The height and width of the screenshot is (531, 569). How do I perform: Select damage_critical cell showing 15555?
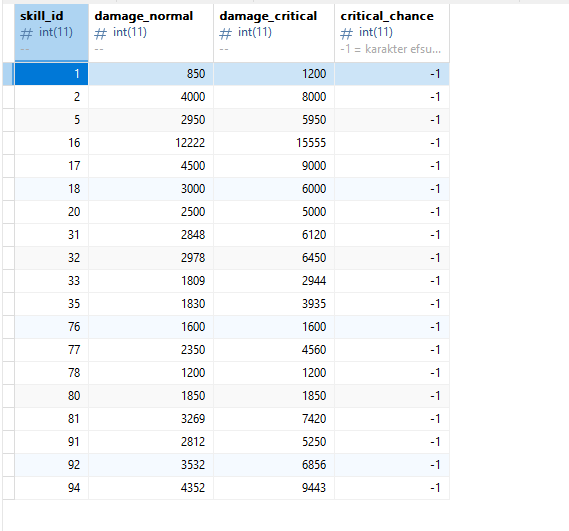(x=274, y=143)
